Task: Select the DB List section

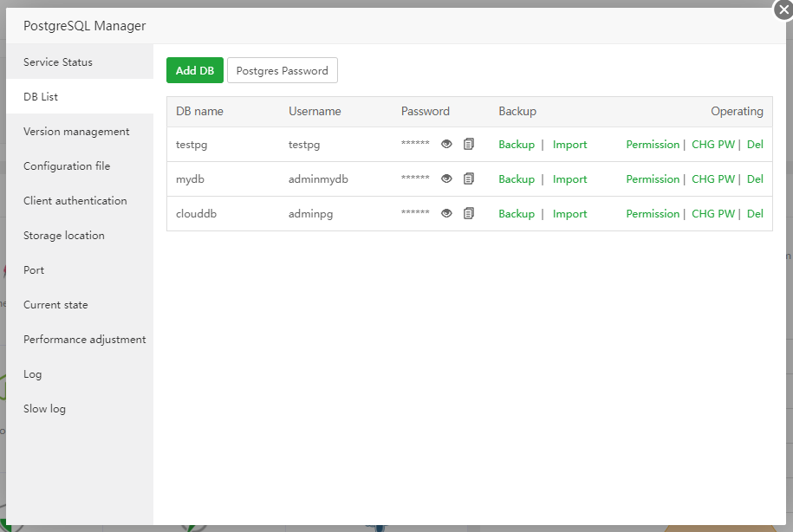Action: coord(80,96)
